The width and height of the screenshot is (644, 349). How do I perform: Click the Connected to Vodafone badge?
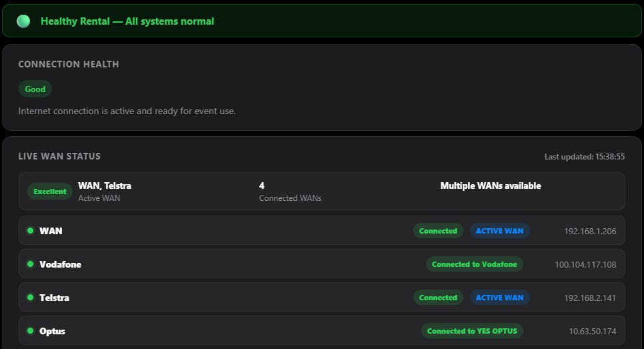475,264
